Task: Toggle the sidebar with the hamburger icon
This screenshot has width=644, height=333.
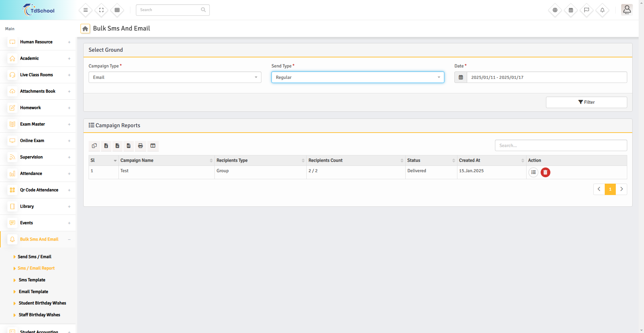Action: [86, 10]
